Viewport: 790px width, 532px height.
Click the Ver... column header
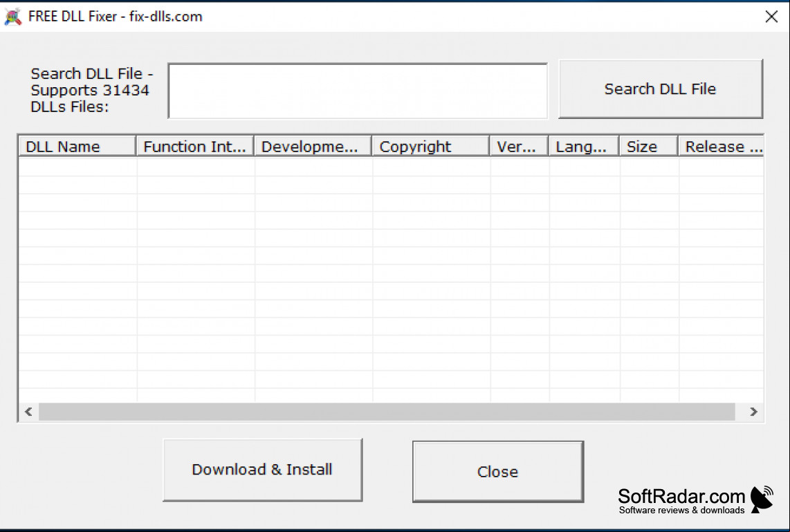(x=519, y=147)
